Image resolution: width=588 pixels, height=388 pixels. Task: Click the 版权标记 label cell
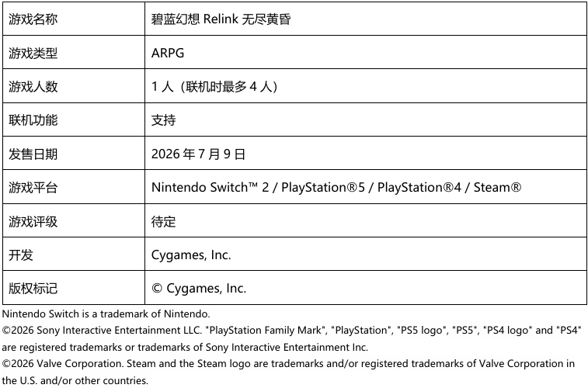(33, 288)
